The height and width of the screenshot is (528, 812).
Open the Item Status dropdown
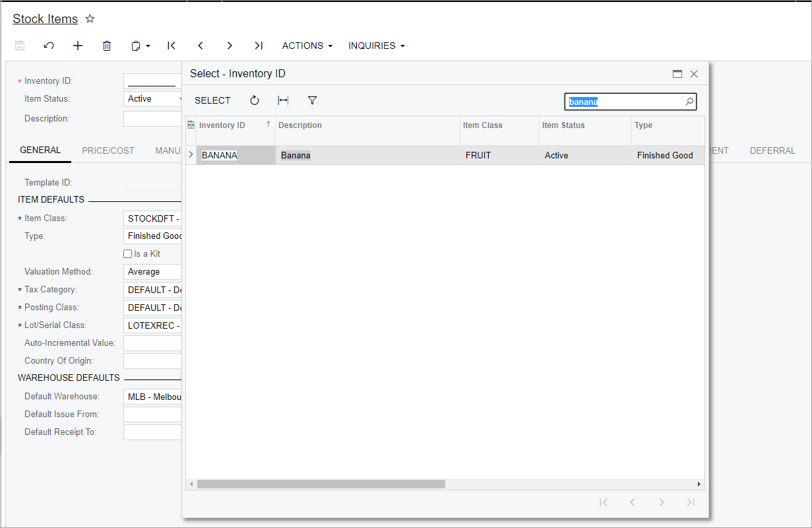(152, 99)
